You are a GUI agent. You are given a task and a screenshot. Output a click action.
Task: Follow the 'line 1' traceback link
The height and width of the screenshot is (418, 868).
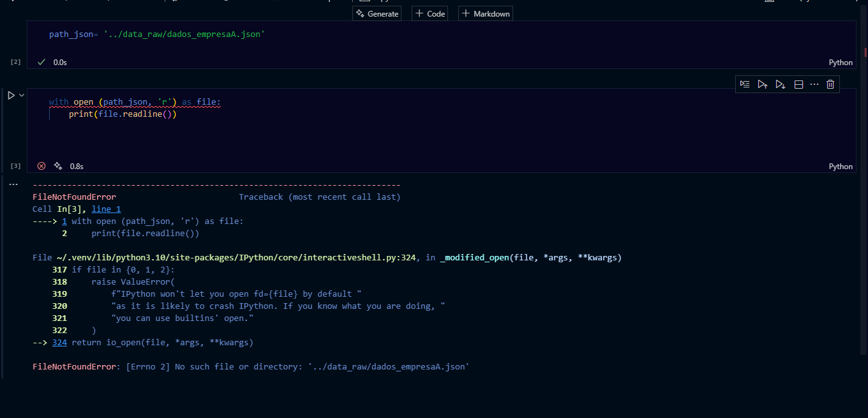tap(106, 209)
